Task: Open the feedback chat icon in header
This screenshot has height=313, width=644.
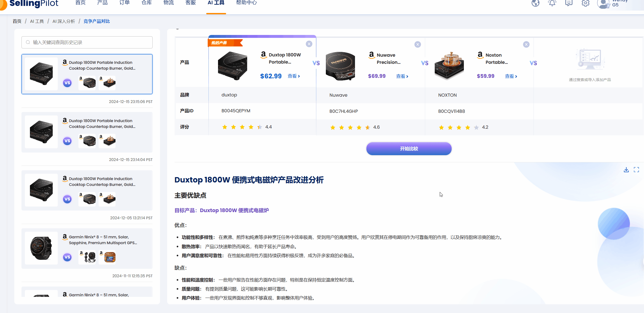Action: point(569,3)
